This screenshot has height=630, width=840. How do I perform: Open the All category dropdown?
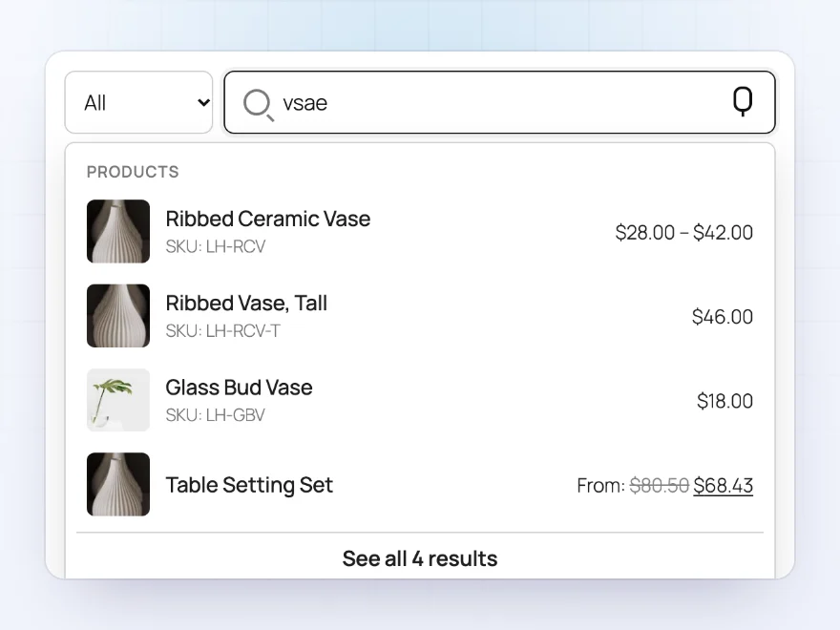click(x=138, y=102)
